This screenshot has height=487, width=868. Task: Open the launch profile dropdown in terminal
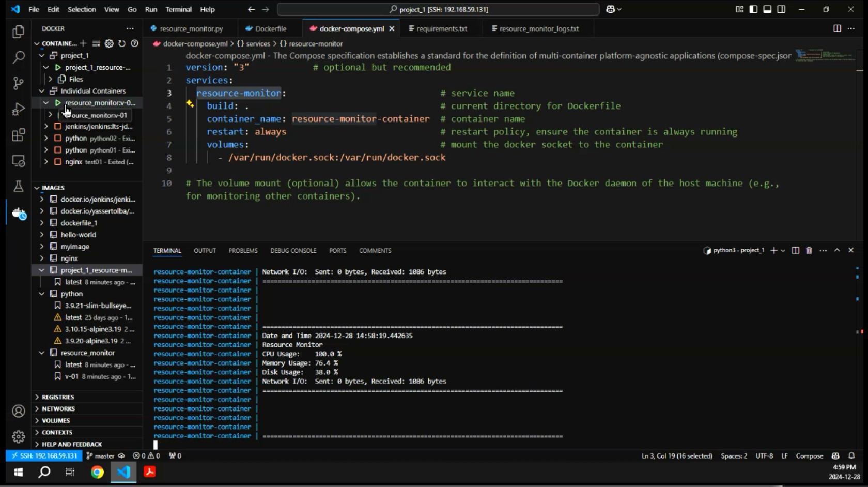(783, 251)
